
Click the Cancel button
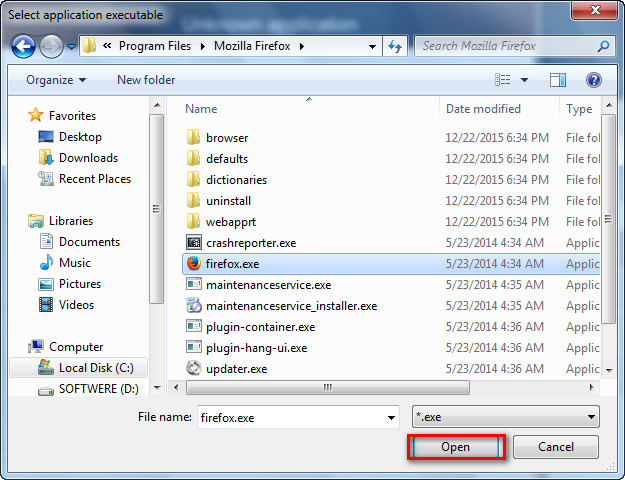[x=556, y=447]
